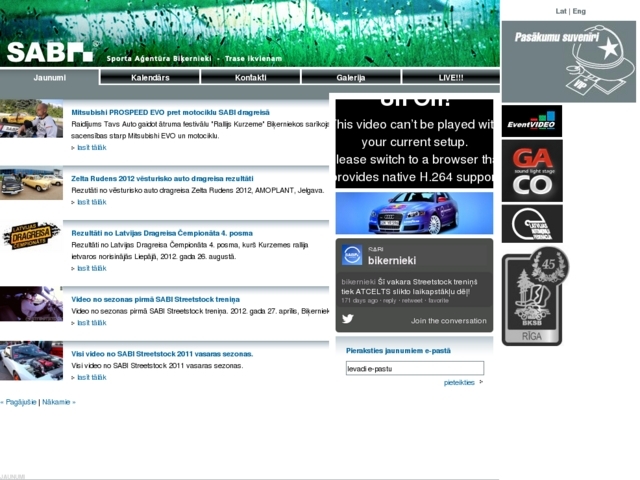640x480 pixels.
Task: Open Streetstock 2011 vasaras sezonas article
Action: click(x=162, y=354)
